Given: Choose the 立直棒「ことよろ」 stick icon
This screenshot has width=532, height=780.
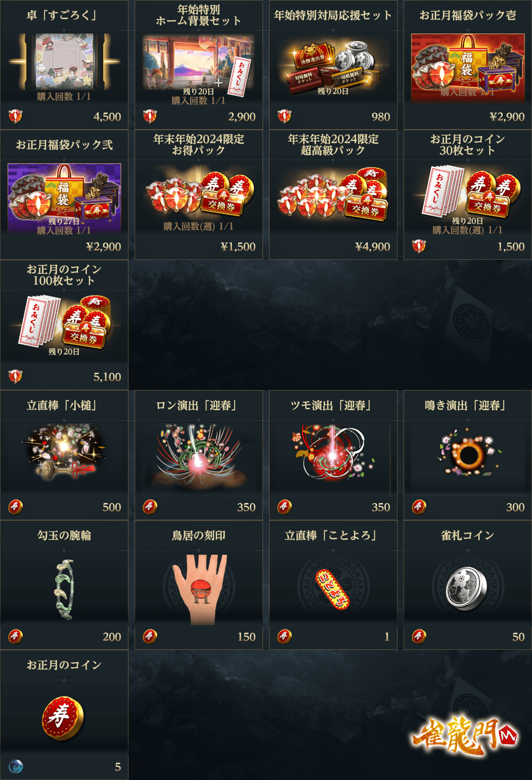Looking at the screenshot, I should pos(333,589).
